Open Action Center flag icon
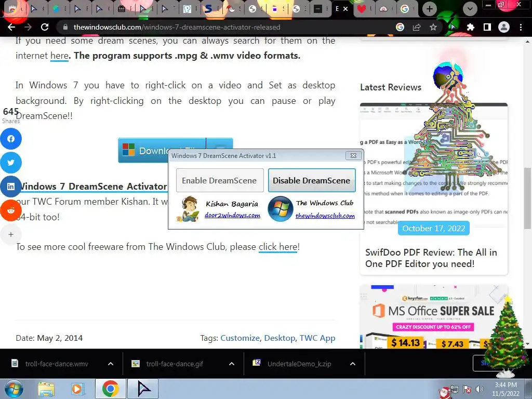 (x=467, y=390)
